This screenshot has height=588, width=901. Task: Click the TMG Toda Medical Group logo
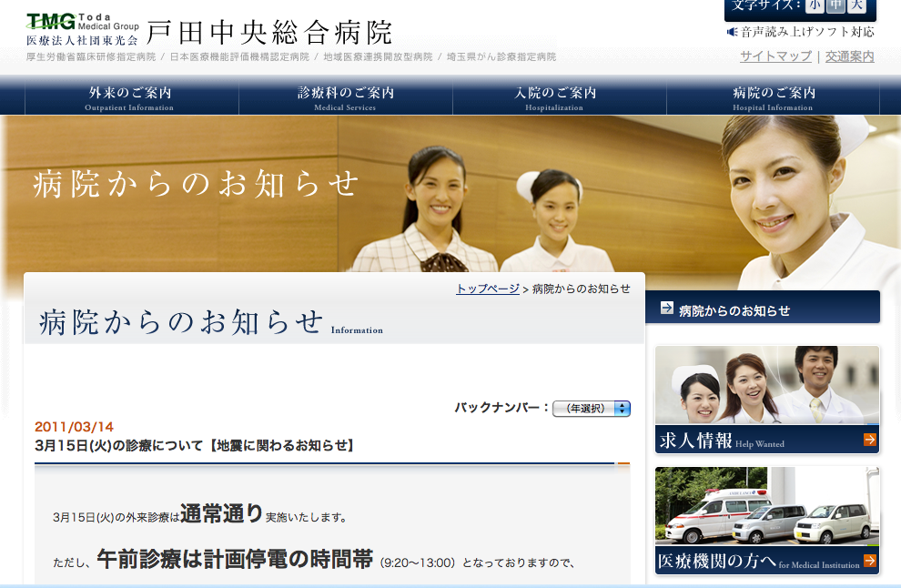tap(83, 29)
